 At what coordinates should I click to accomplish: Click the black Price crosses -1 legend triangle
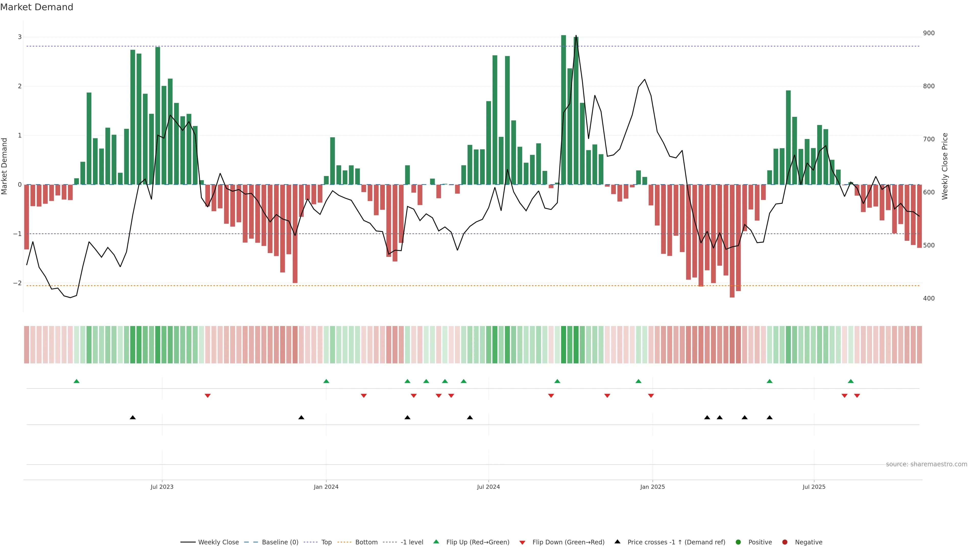(617, 542)
